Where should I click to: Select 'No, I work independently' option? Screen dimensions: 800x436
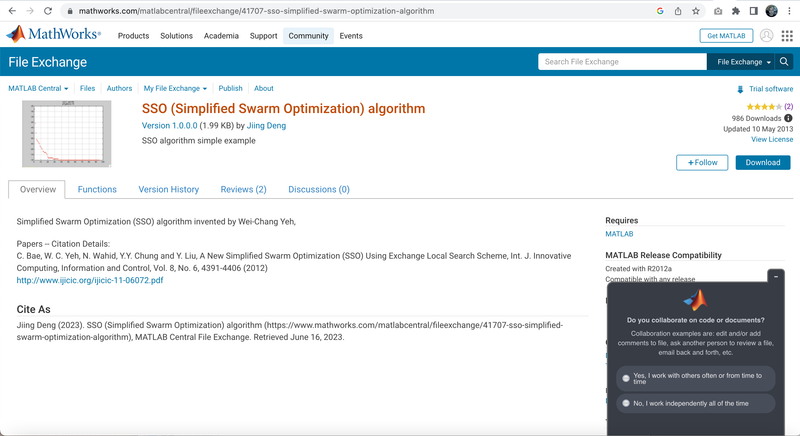point(695,403)
